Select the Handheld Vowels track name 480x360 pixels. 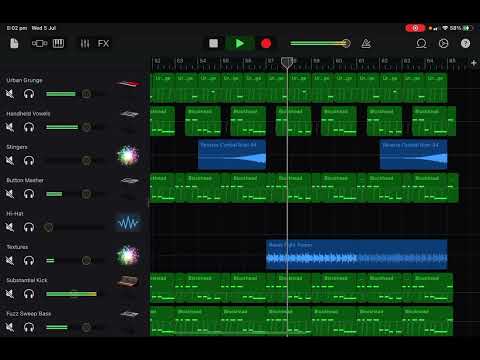(x=28, y=114)
